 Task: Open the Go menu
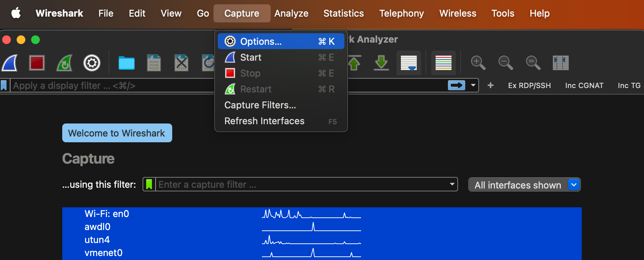[203, 13]
